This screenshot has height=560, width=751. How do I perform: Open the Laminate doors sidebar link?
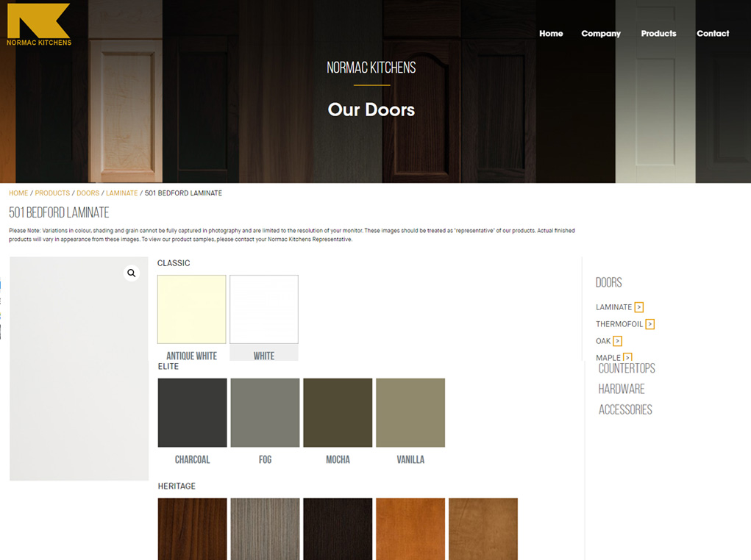[x=613, y=307]
